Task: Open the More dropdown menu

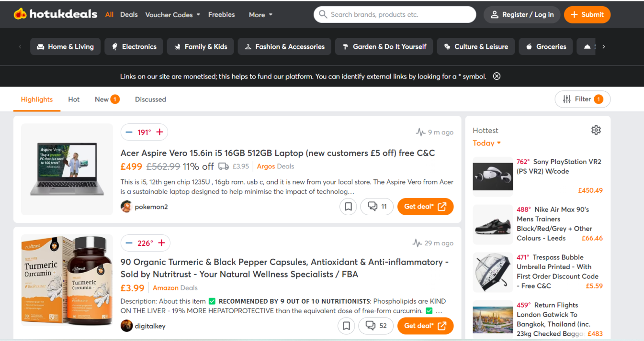Action: tap(260, 15)
